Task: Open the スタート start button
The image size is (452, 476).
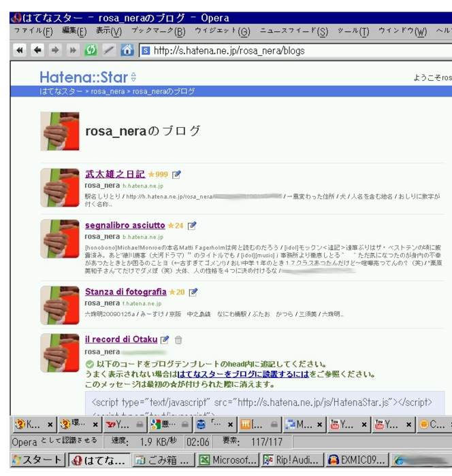Action: click(37, 460)
